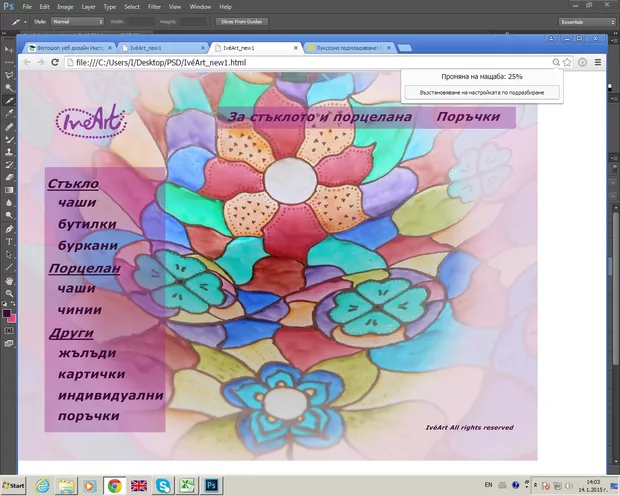
Task: Open 'бутилки' sidebar link
Action: click(x=87, y=224)
